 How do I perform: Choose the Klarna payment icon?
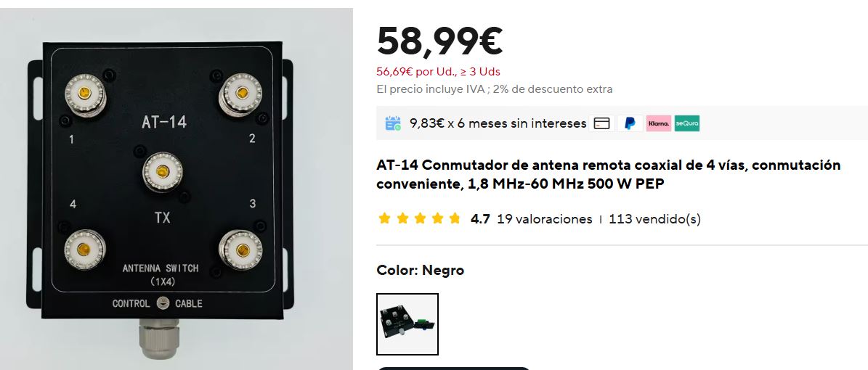point(658,123)
